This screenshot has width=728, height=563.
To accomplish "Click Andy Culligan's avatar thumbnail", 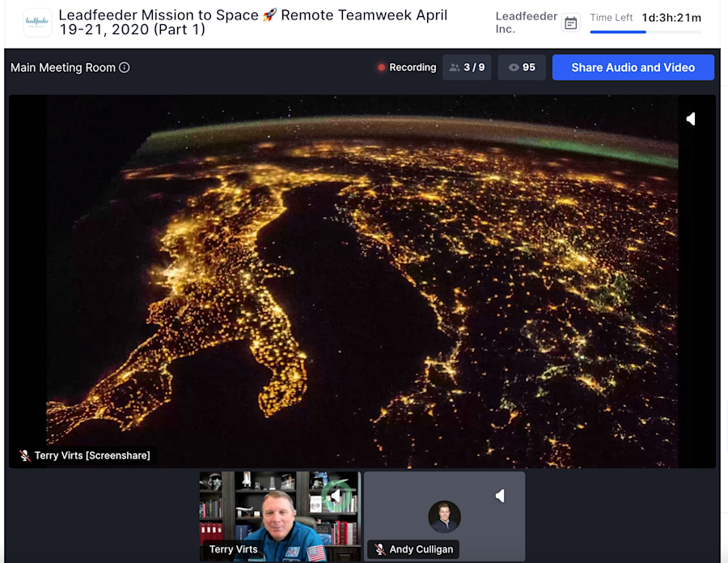I will tap(444, 517).
